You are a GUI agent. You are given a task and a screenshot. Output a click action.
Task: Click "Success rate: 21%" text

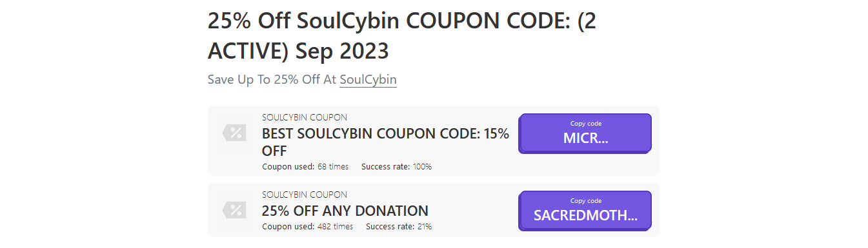click(x=399, y=227)
